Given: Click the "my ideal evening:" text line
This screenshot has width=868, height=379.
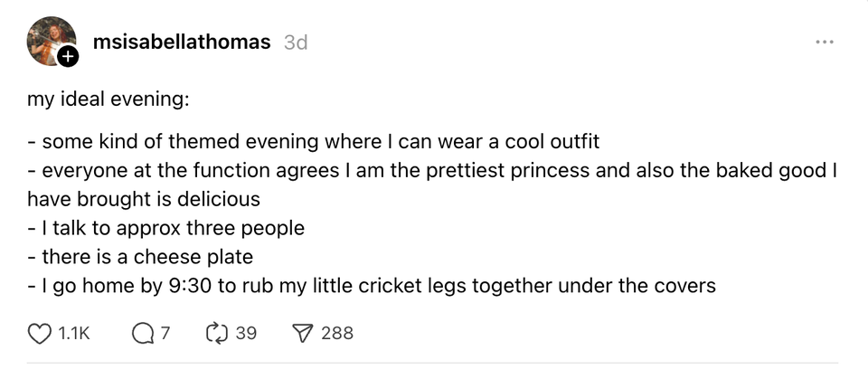Looking at the screenshot, I should 108,99.
